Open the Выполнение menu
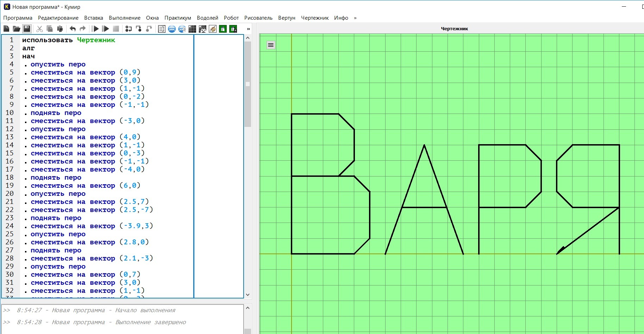Viewport: 644px width, 334px height. tap(124, 18)
